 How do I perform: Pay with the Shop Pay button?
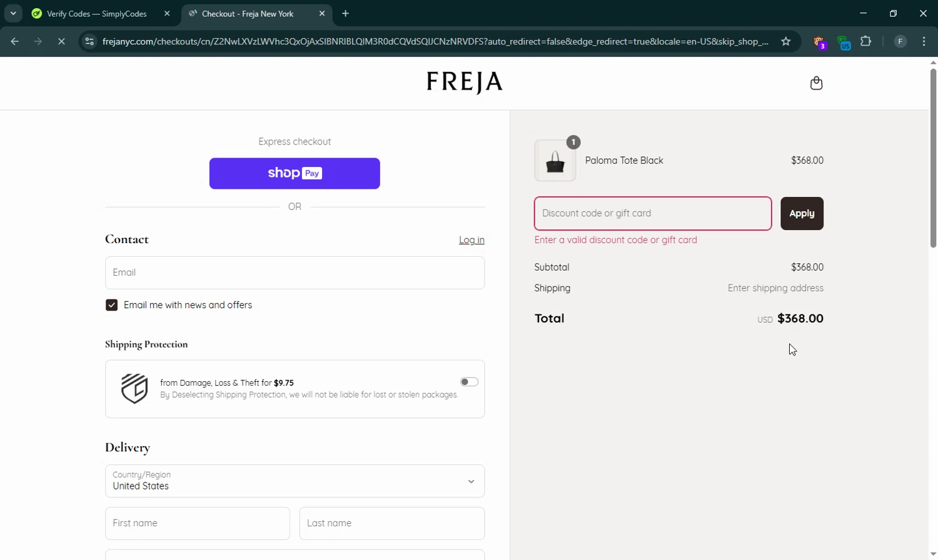click(295, 173)
